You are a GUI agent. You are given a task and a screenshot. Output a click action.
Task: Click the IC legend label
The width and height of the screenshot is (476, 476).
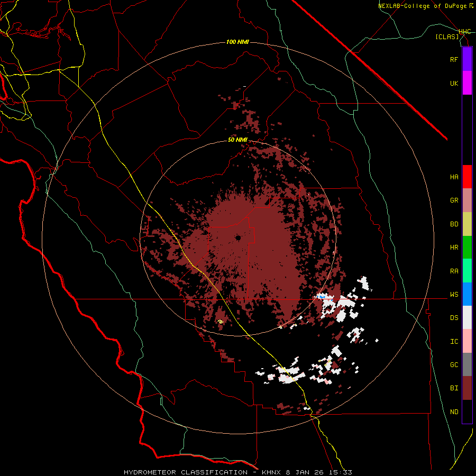tap(454, 342)
